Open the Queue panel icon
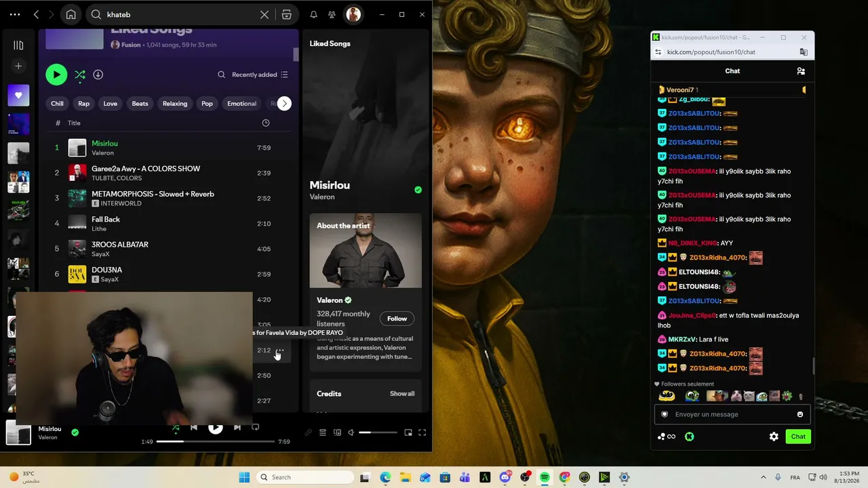 coord(323,432)
